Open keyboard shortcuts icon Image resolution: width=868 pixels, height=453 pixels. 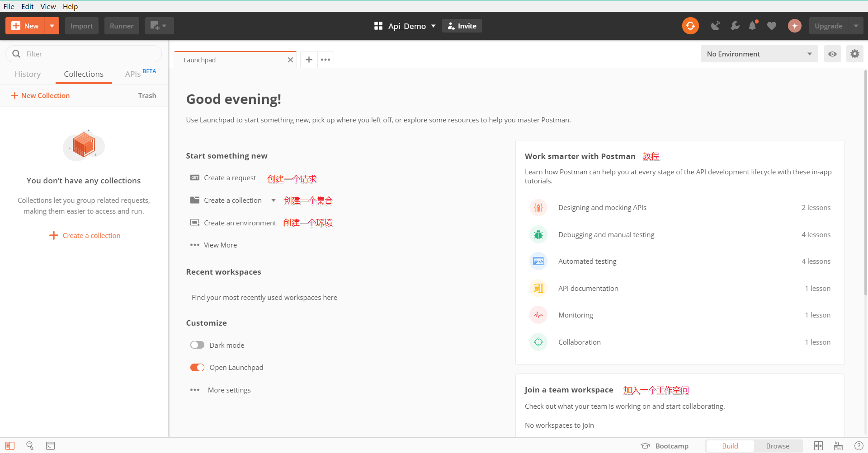click(x=838, y=446)
